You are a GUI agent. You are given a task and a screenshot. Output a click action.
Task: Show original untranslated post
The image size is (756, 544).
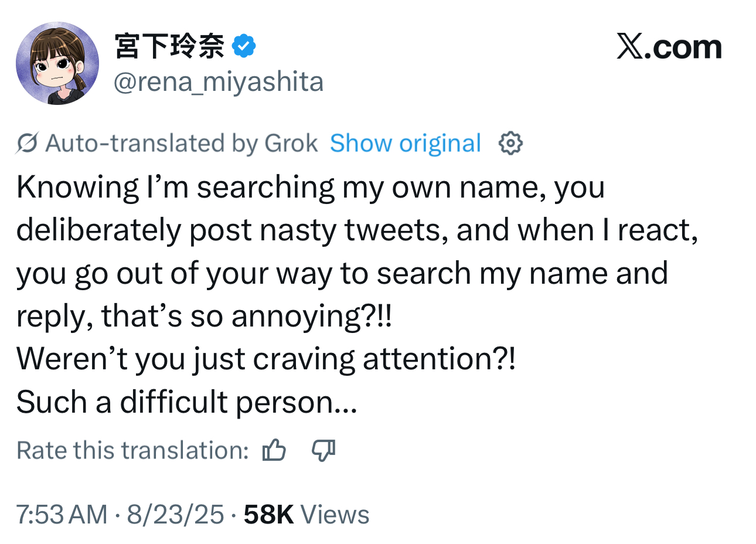click(x=406, y=143)
